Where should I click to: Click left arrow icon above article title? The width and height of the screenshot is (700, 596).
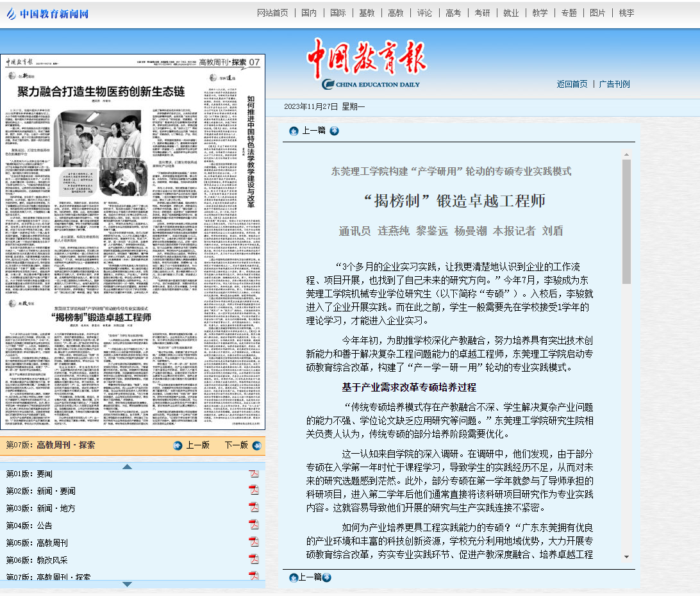point(294,131)
